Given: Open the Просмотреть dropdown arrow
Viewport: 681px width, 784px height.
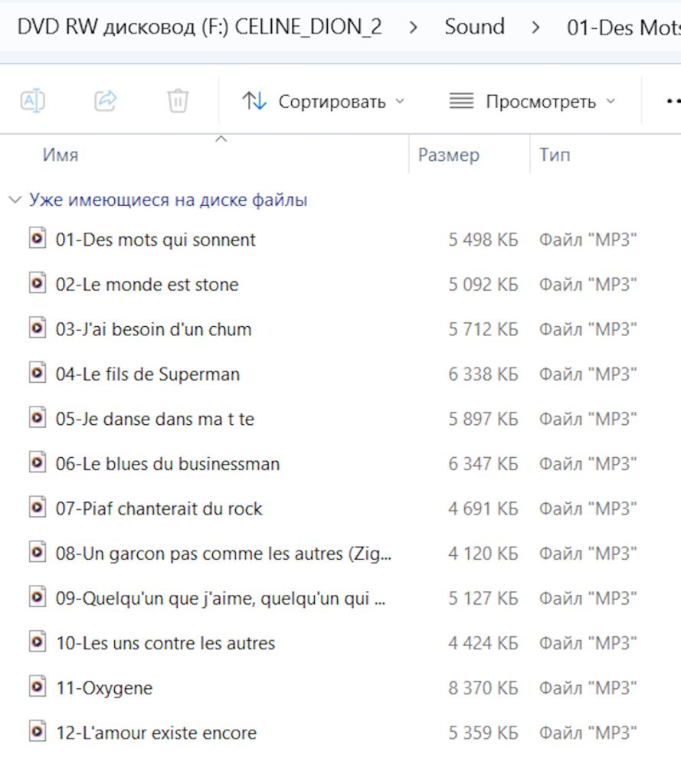Looking at the screenshot, I should click(611, 102).
